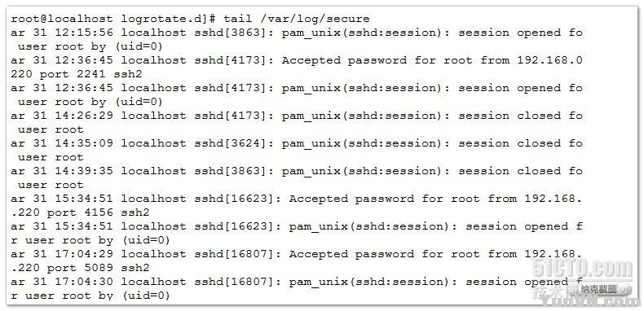The width and height of the screenshot is (644, 311).
Task: Select the port 4156 ssh2 line
Action: tap(81, 212)
